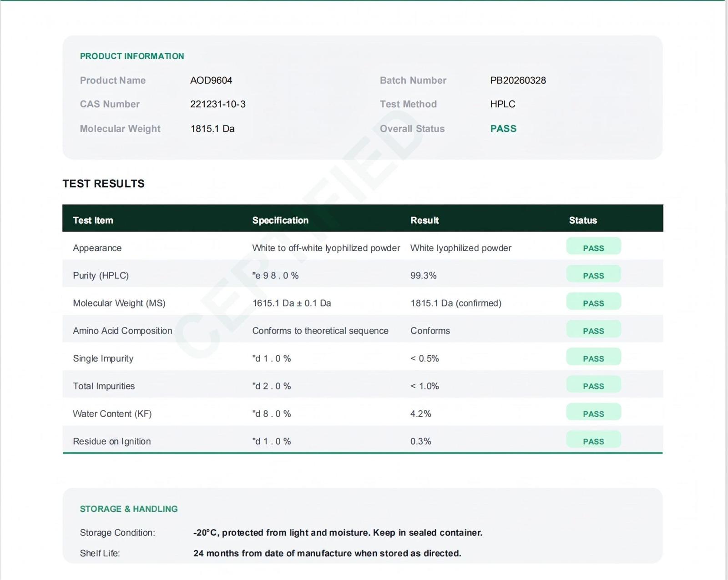Click the Residue on Ignition PASS badge

click(593, 440)
